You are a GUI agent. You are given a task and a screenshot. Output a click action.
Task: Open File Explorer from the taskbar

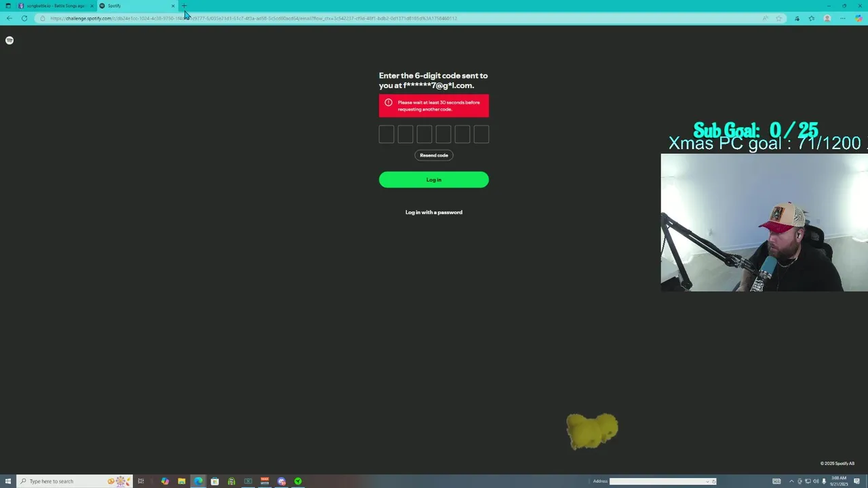click(x=182, y=481)
